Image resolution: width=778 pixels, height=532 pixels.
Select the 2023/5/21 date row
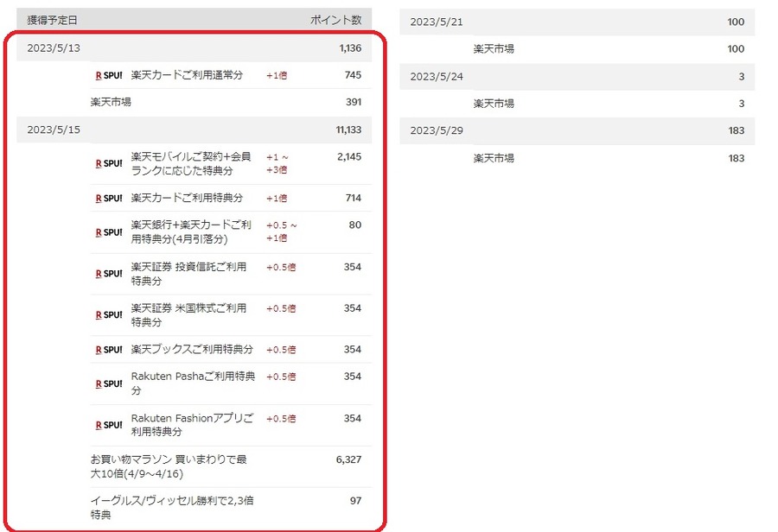(x=577, y=22)
